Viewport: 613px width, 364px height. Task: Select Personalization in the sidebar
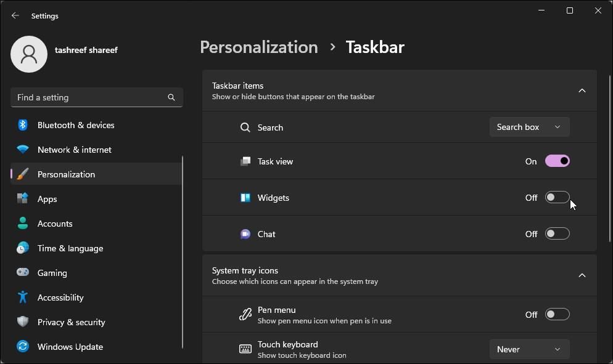96,174
